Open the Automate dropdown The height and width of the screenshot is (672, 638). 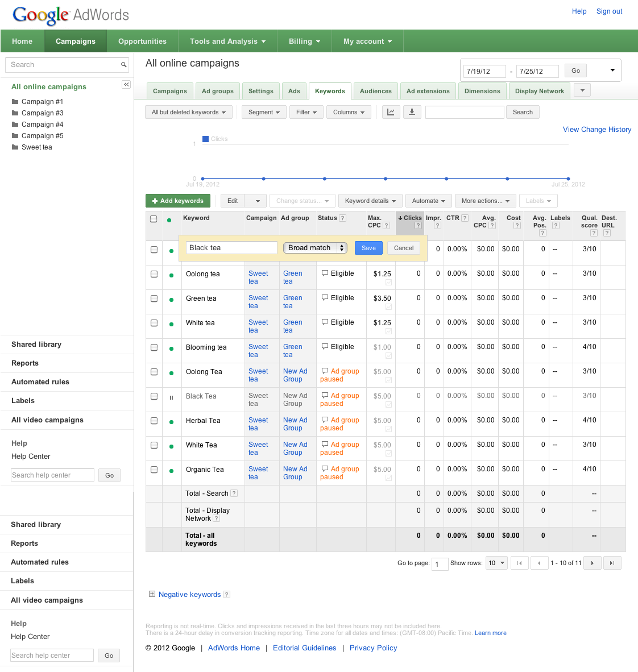pyautogui.click(x=428, y=201)
